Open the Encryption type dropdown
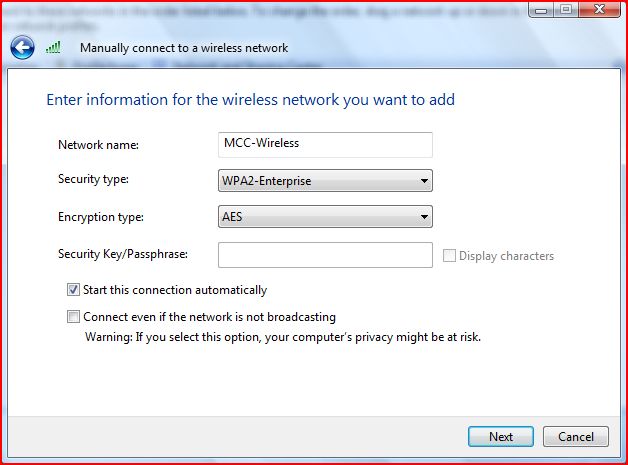This screenshot has width=628, height=465. point(325,217)
